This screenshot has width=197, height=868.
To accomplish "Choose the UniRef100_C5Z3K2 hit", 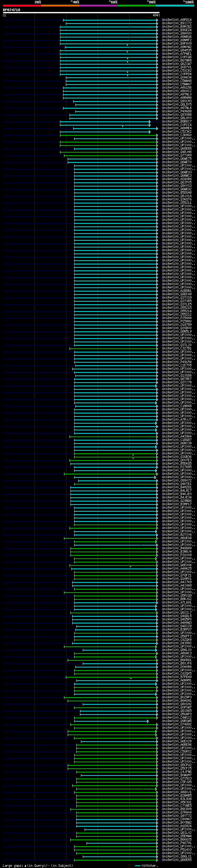I will [177, 132].
